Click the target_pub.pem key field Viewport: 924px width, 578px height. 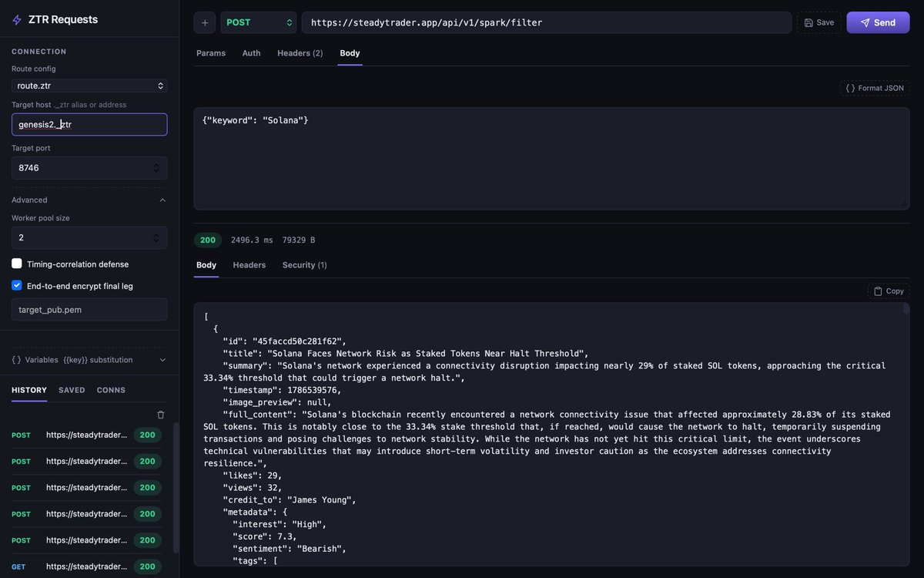coord(89,309)
